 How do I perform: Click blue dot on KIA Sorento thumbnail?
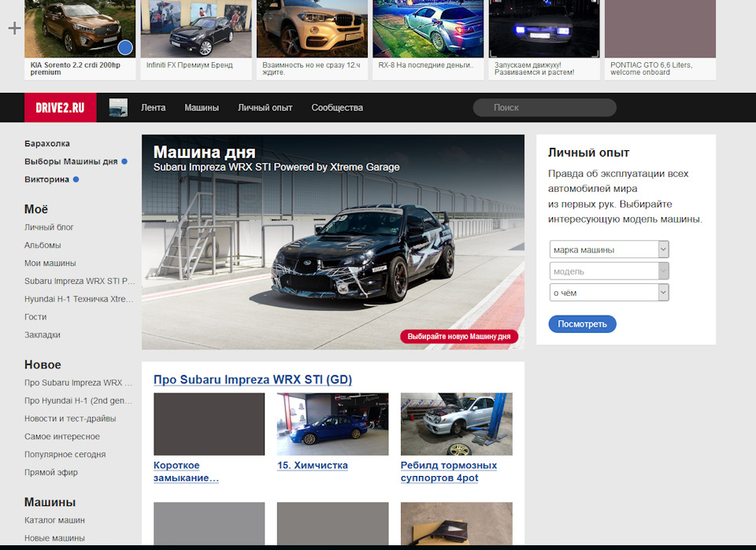coord(125,48)
